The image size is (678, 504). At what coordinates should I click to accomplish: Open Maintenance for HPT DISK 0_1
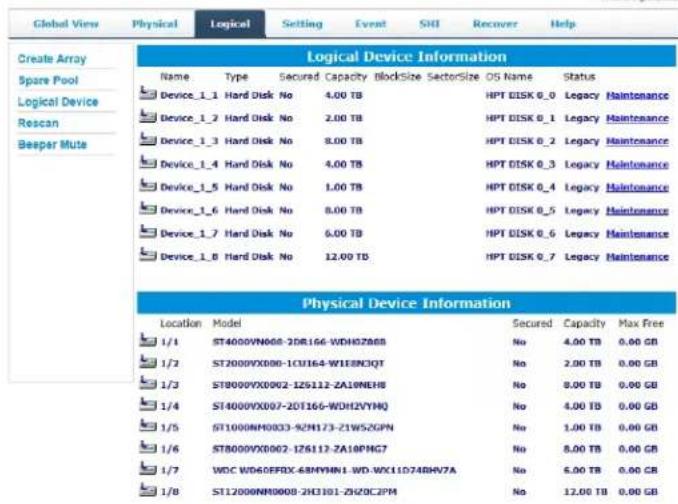click(x=637, y=118)
